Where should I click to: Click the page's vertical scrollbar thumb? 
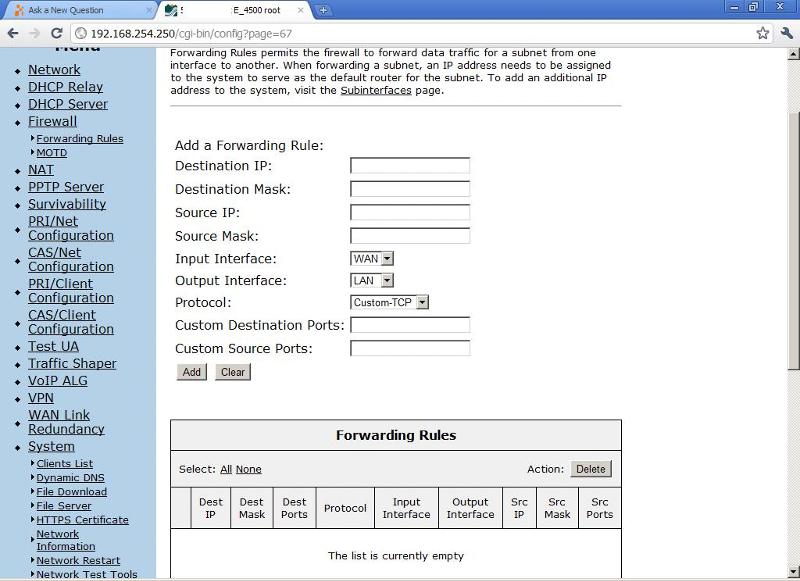(x=794, y=240)
